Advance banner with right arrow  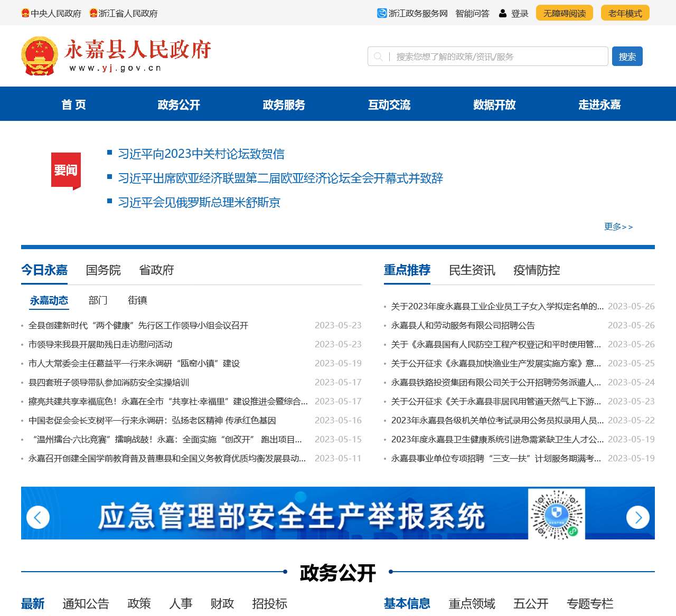pos(637,517)
